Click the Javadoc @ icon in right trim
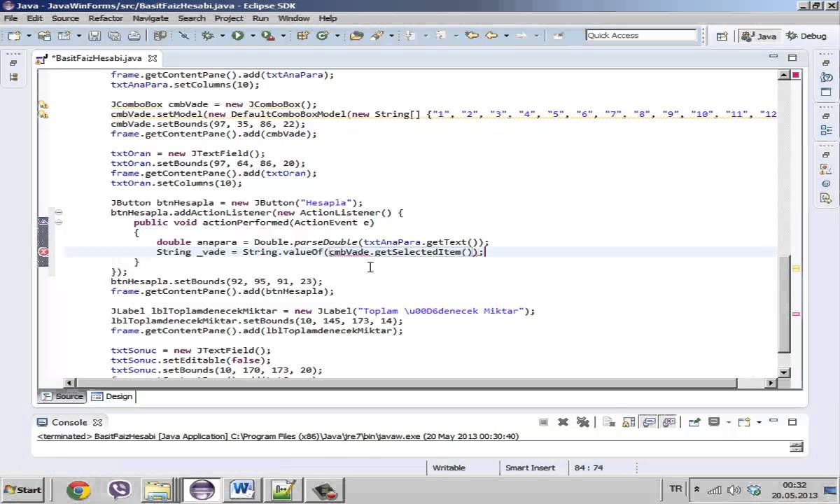Viewport: 840px width, 504px height. 826,183
